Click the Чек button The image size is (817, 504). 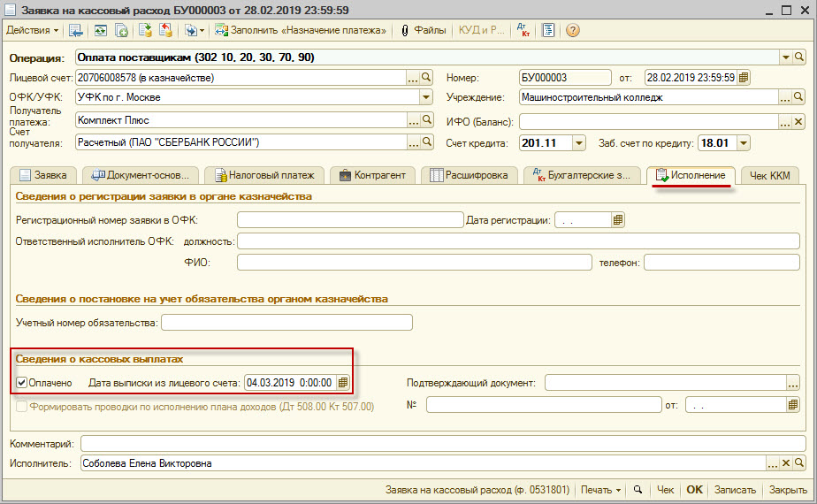[x=665, y=490]
